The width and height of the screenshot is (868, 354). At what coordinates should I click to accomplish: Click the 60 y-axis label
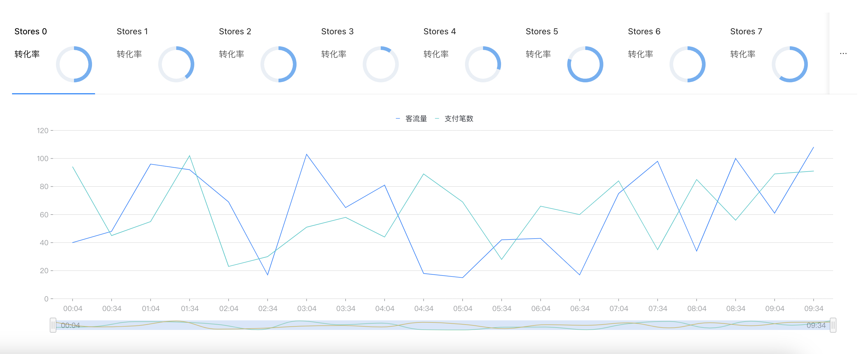click(x=44, y=215)
